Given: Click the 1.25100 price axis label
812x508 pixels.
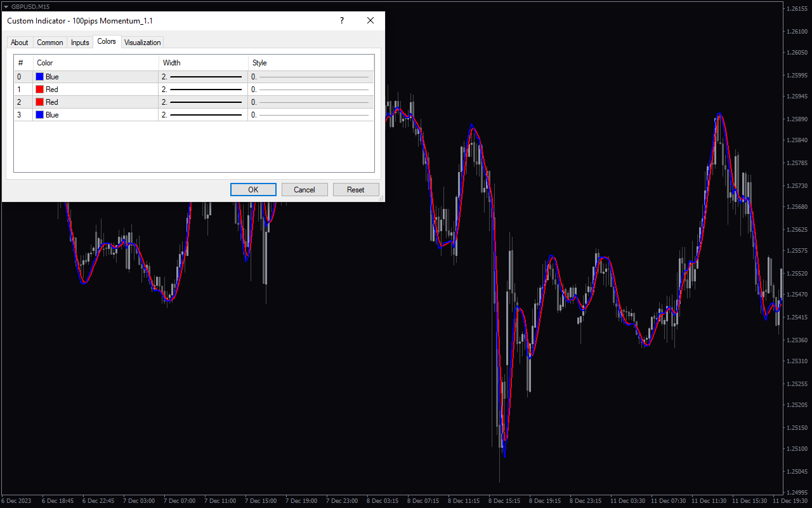Looking at the screenshot, I should coord(797,449).
